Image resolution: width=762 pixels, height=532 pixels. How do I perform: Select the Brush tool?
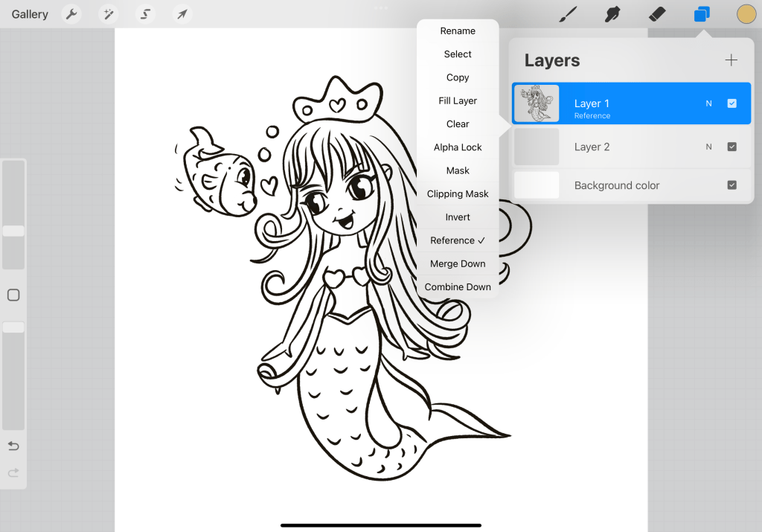point(569,14)
